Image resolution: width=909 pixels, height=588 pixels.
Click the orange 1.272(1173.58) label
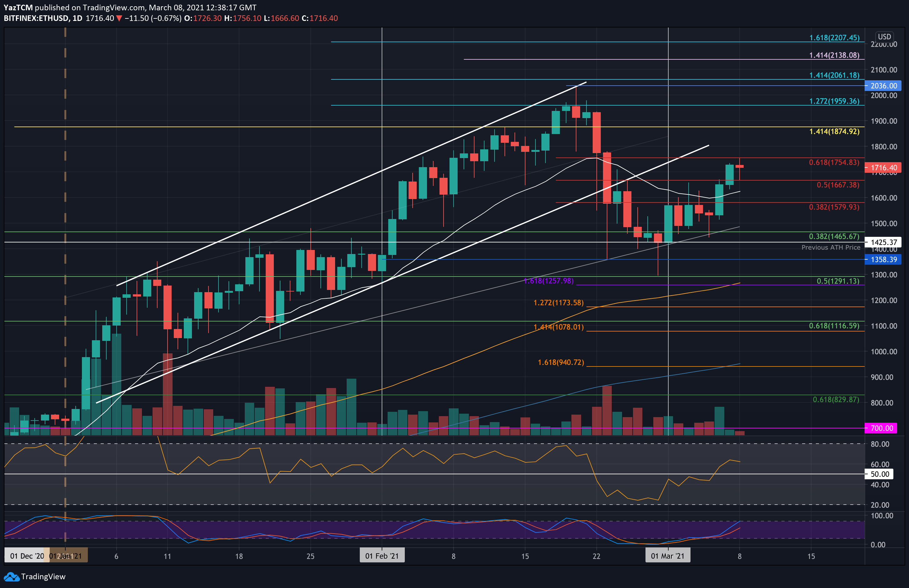tap(559, 303)
